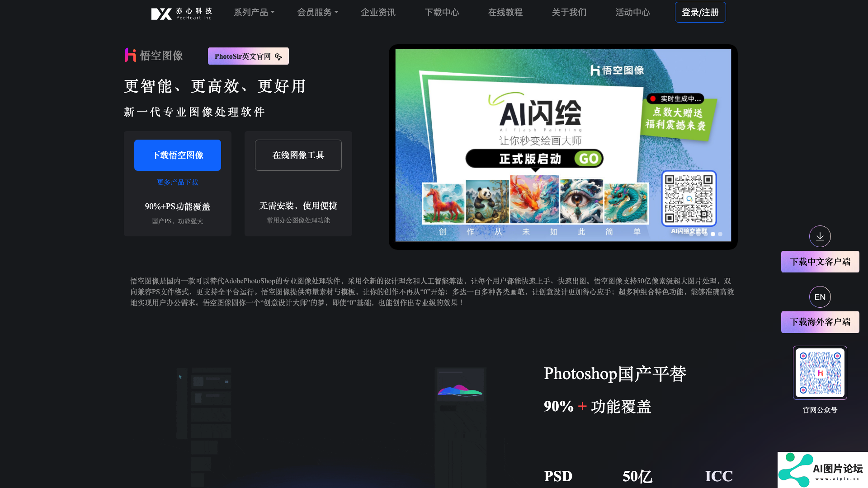Click the 登录/注册 button

click(x=700, y=12)
